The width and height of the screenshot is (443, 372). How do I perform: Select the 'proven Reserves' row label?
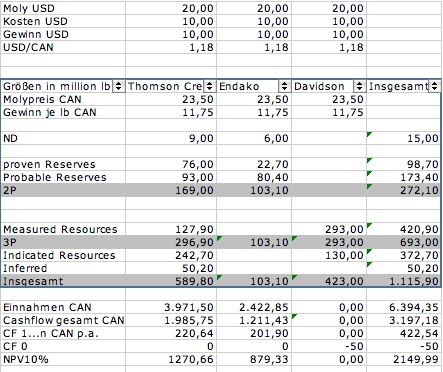63,164
